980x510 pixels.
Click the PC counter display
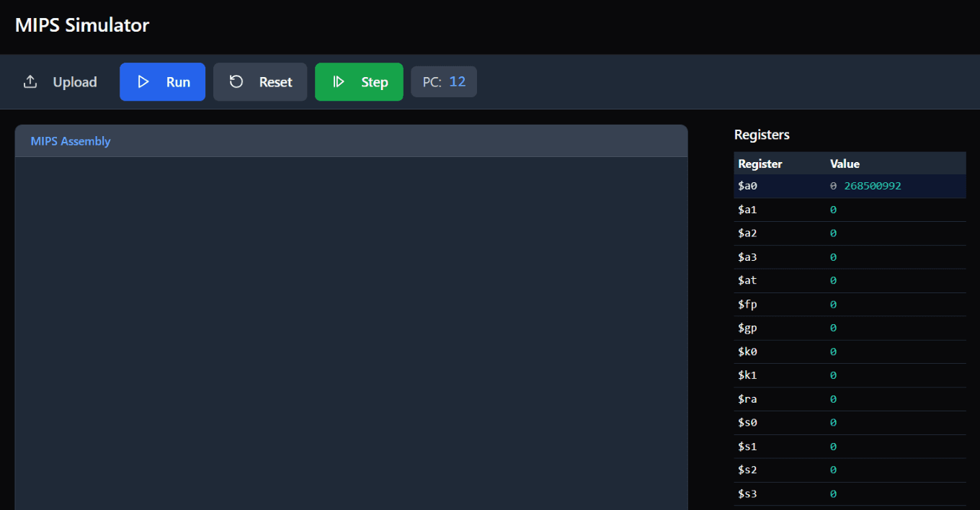coord(444,82)
